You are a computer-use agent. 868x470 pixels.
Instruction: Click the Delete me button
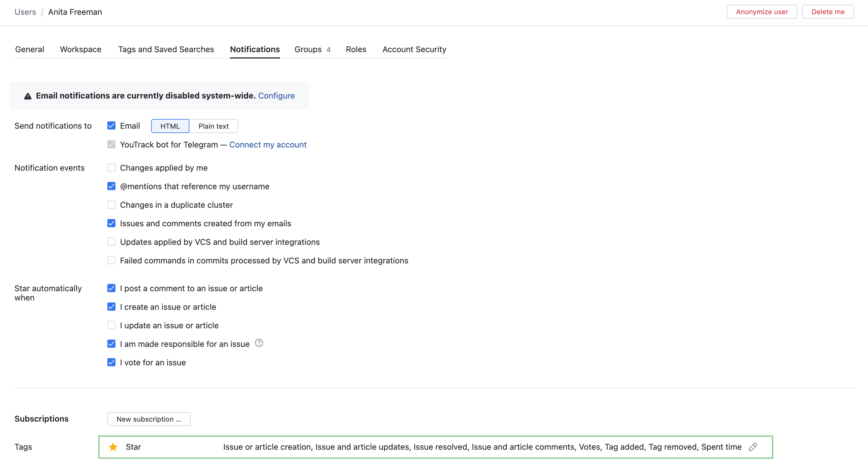point(828,12)
